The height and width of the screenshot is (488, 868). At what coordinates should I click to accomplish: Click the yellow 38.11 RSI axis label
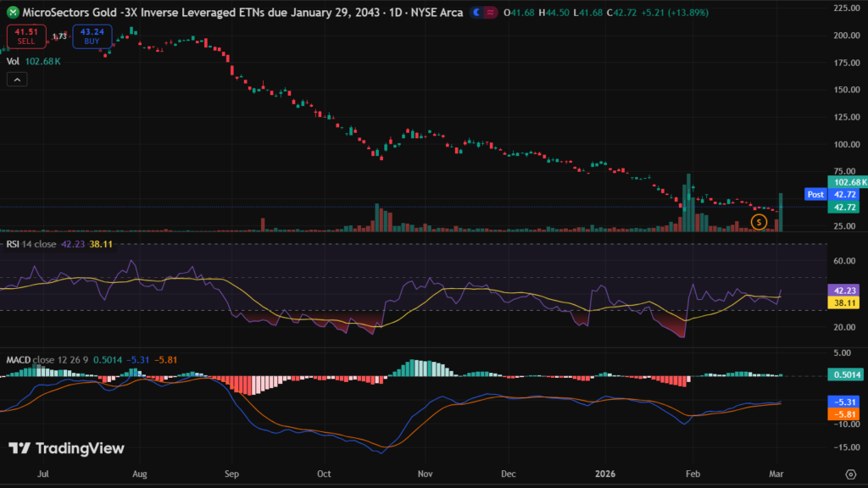click(845, 302)
